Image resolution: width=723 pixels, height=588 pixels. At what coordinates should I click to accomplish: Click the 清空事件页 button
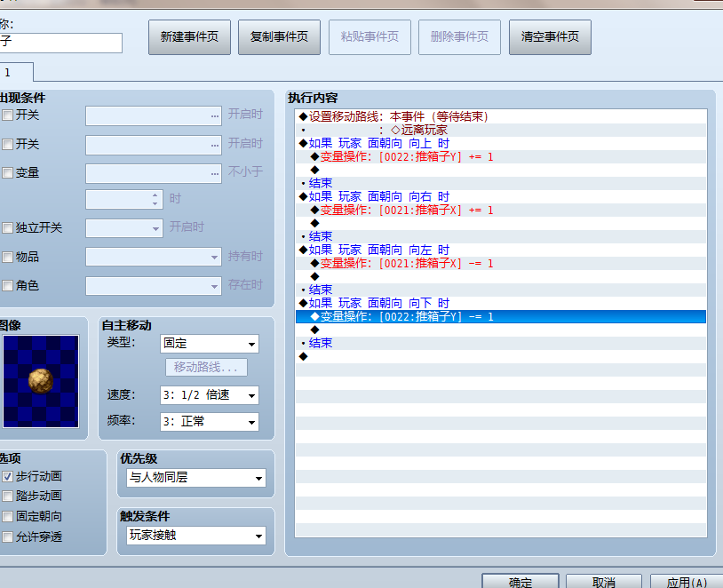point(550,37)
